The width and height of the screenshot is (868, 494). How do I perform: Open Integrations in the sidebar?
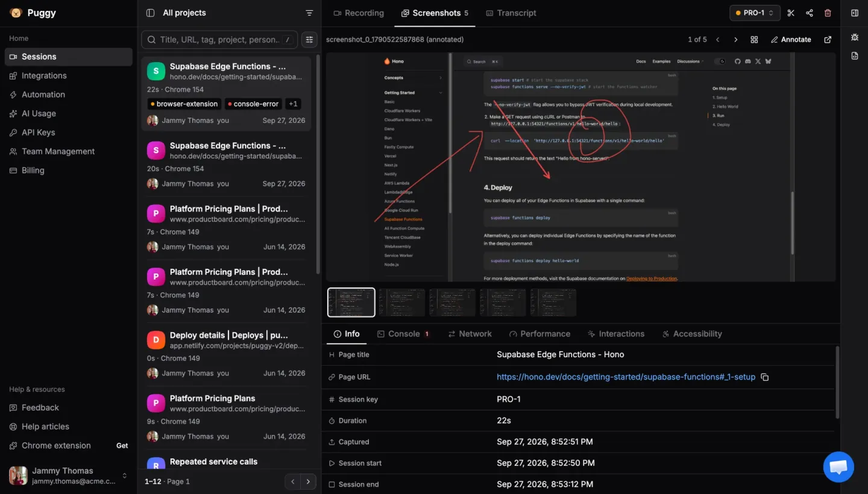[x=69, y=76]
